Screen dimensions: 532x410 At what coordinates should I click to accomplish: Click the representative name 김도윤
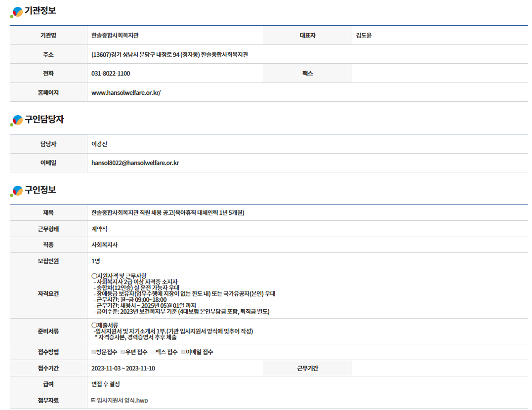364,36
